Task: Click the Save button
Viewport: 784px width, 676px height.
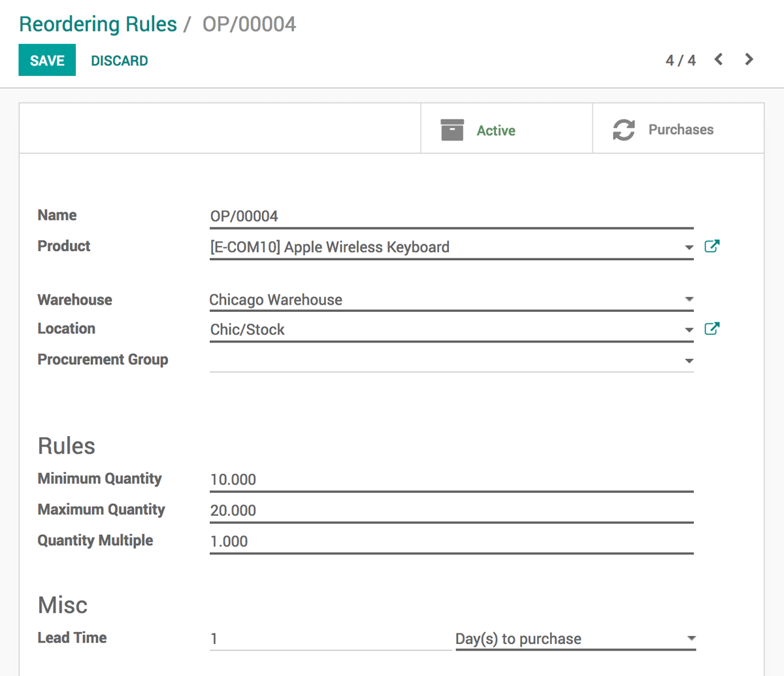Action: point(47,60)
